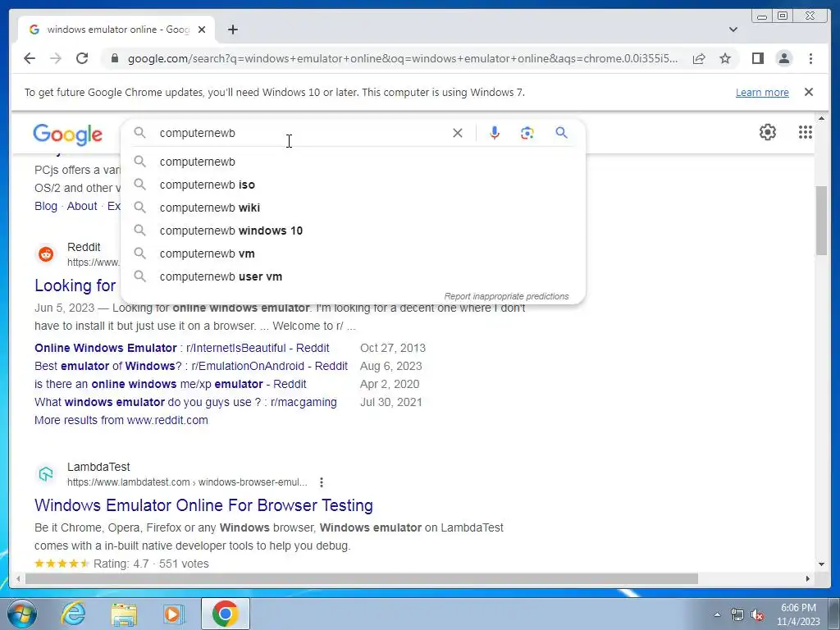Click vertical scrollbar thumb
This screenshot has width=840, height=630.
821,220
